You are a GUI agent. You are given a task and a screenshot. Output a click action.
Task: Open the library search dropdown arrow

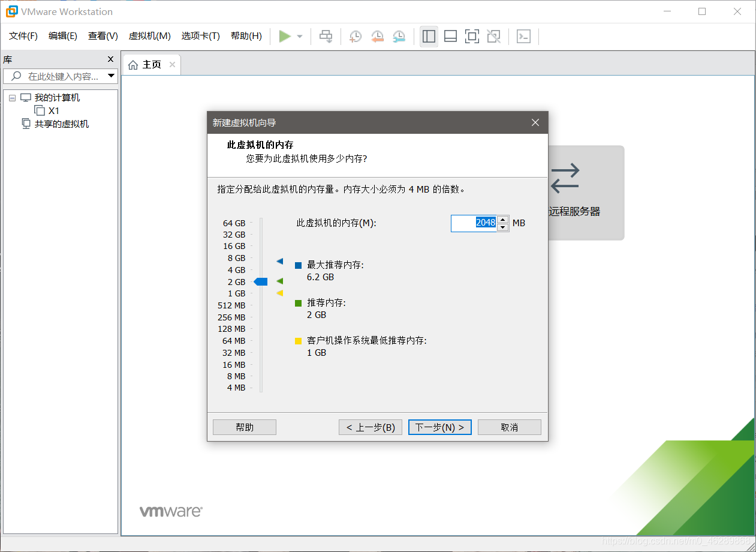(x=111, y=76)
